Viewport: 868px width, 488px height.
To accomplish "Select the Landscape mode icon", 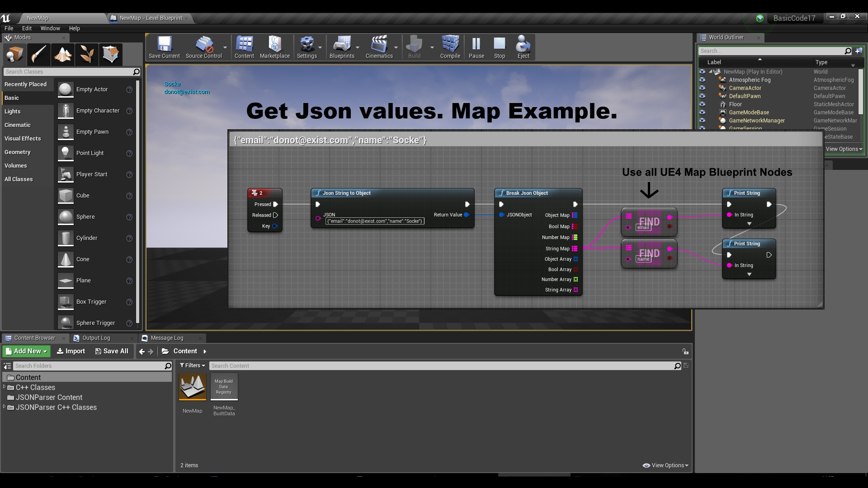I will tap(62, 55).
